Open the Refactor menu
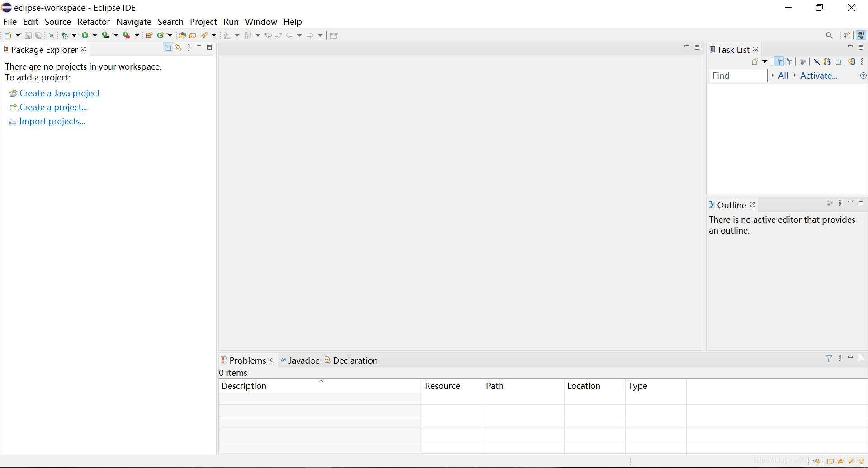868x468 pixels. tap(94, 22)
